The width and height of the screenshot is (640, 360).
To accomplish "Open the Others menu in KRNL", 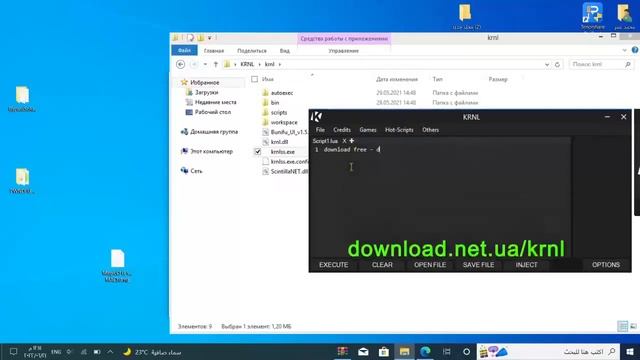I will coord(430,130).
